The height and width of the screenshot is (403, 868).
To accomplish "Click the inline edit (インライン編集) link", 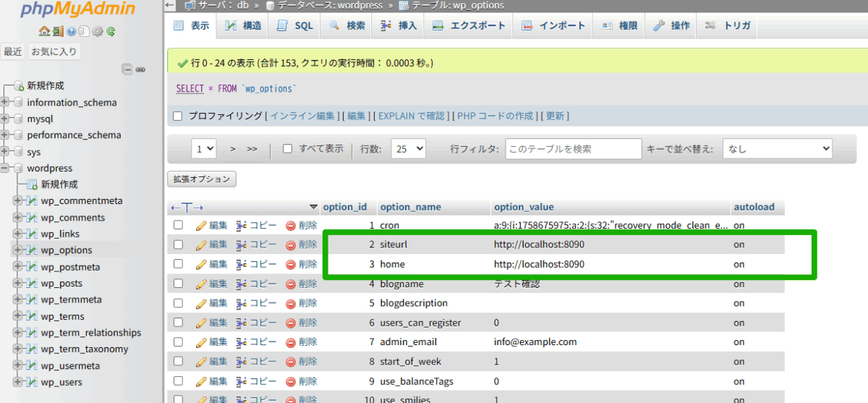I will coord(302,116).
